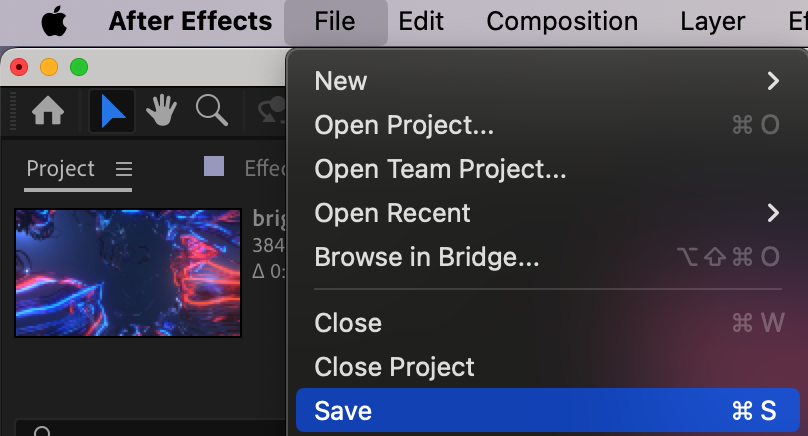
Task: Click the search magnifier in Project panel
Action: 42,432
